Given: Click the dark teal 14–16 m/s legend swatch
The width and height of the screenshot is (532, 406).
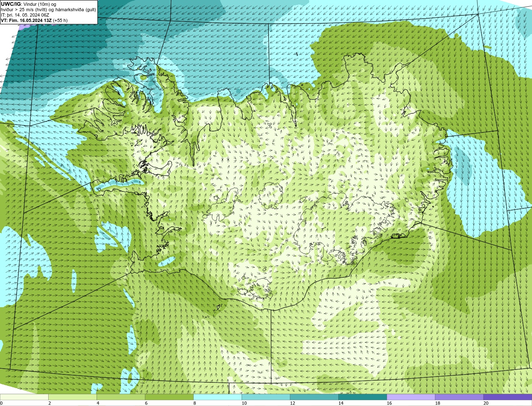Looking at the screenshot, I should tap(362, 397).
